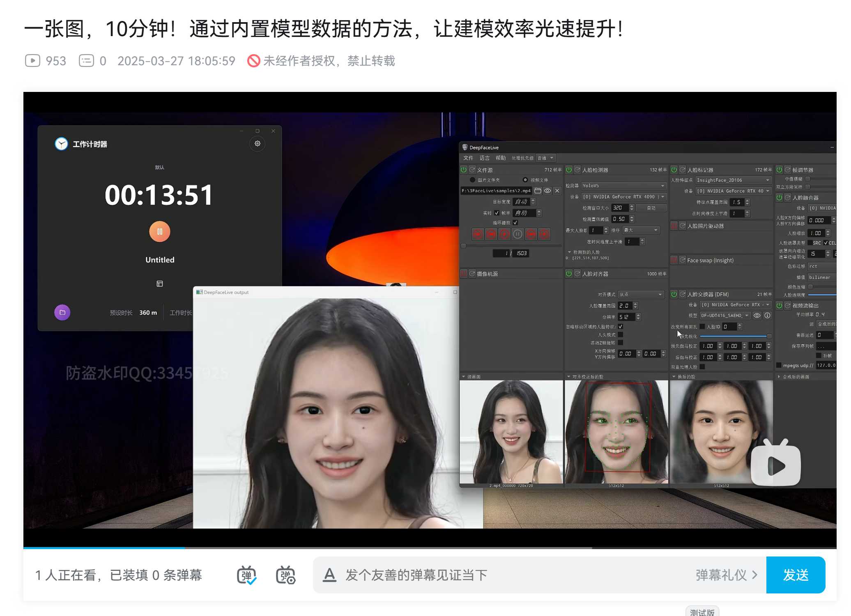
Task: Open settings gear in 工作计时器 window
Action: point(258,144)
